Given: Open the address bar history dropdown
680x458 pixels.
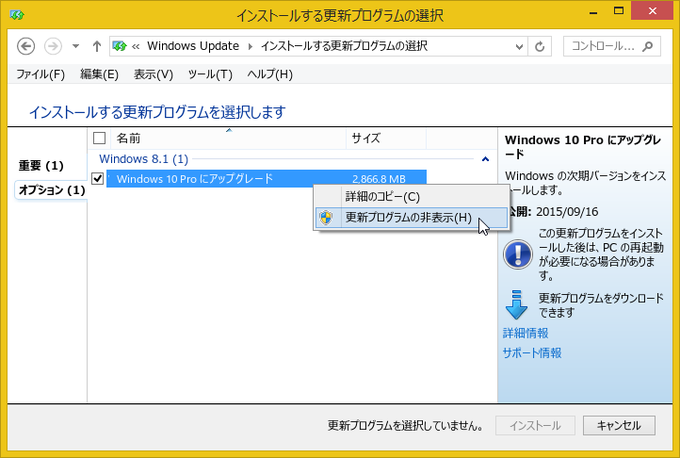Looking at the screenshot, I should 519,46.
